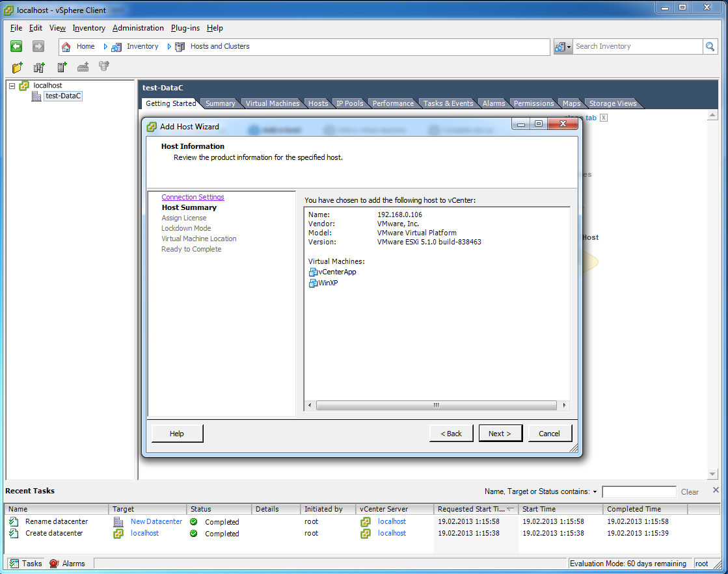Click the vCenter Server icon in Rename datacenter row
Image resolution: width=728 pixels, height=574 pixels.
click(x=366, y=521)
